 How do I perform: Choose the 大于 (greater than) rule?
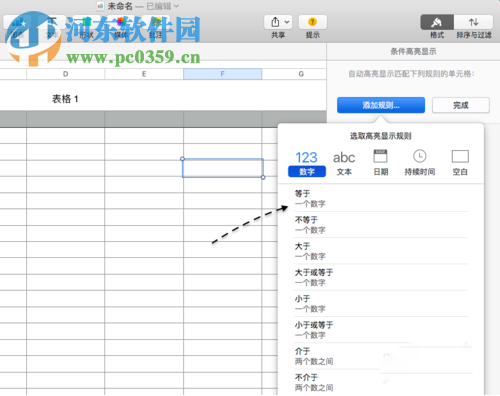[x=381, y=251]
